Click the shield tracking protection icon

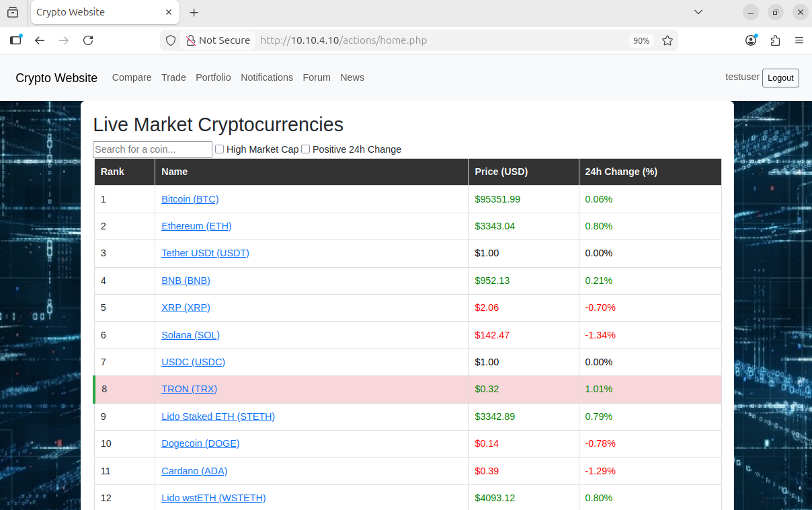click(x=171, y=40)
